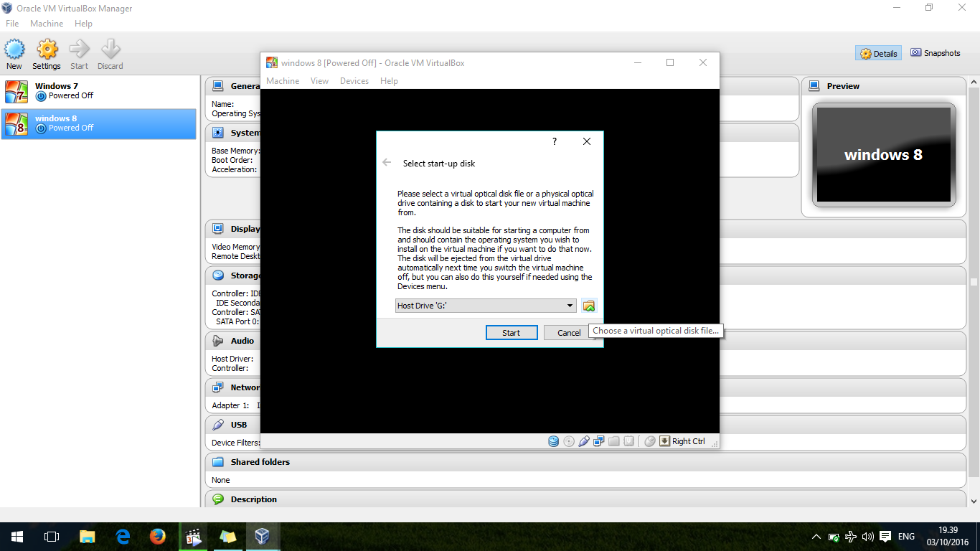The height and width of the screenshot is (551, 980).
Task: Go back with the wizard back arrow
Action: tap(387, 163)
